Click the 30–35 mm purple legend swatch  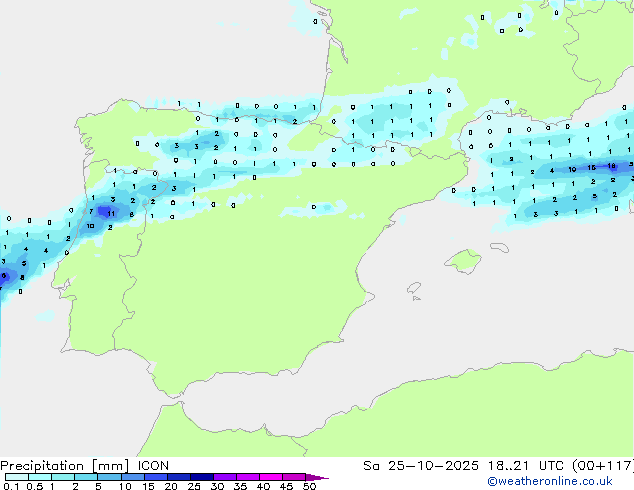pos(224,477)
